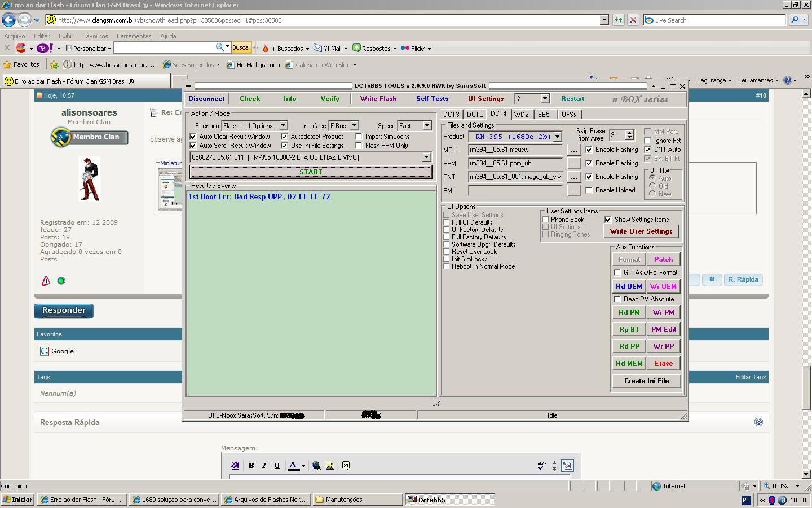Open the Scenario dropdown
812x508 pixels.
(284, 126)
